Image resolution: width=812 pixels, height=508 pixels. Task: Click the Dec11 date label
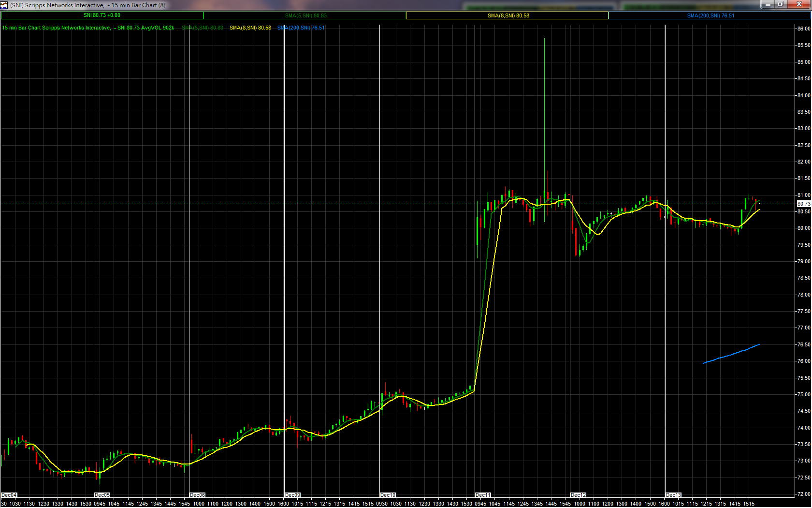(x=483, y=495)
